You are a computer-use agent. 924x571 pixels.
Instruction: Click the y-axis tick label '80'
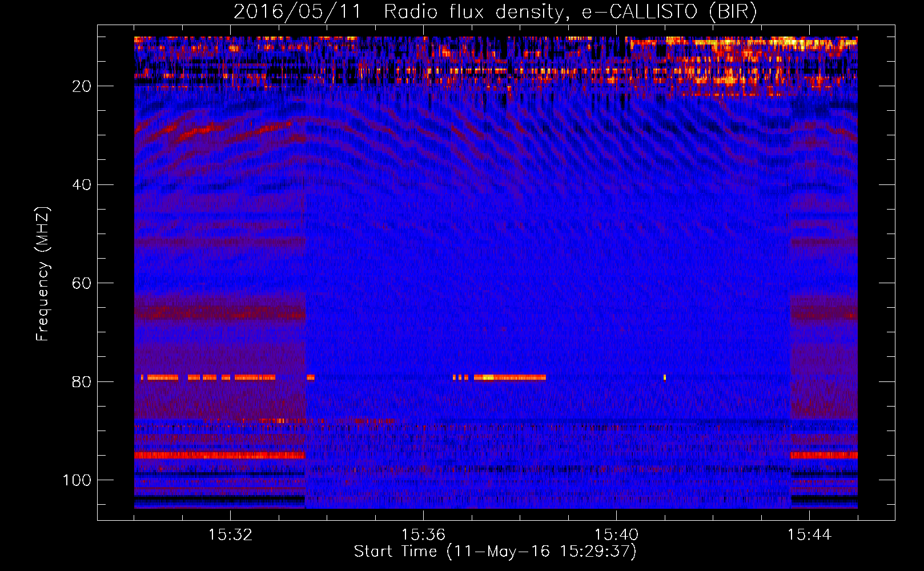click(82, 382)
